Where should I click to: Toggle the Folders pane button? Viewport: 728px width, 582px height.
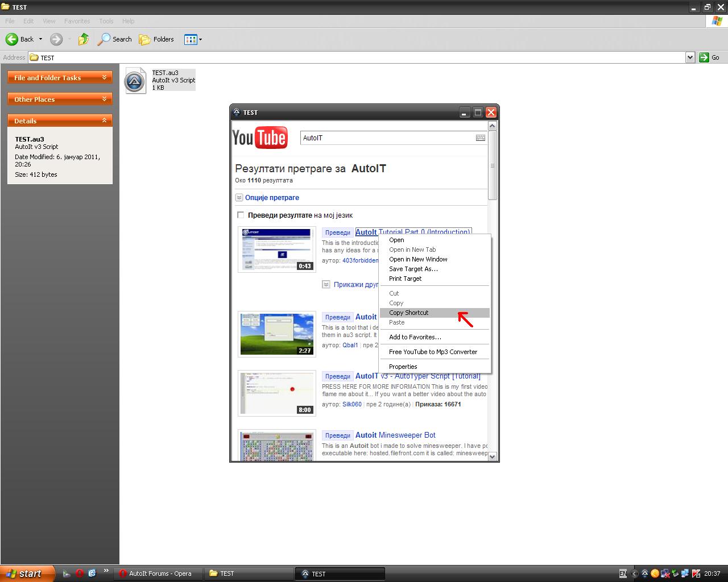tap(156, 39)
